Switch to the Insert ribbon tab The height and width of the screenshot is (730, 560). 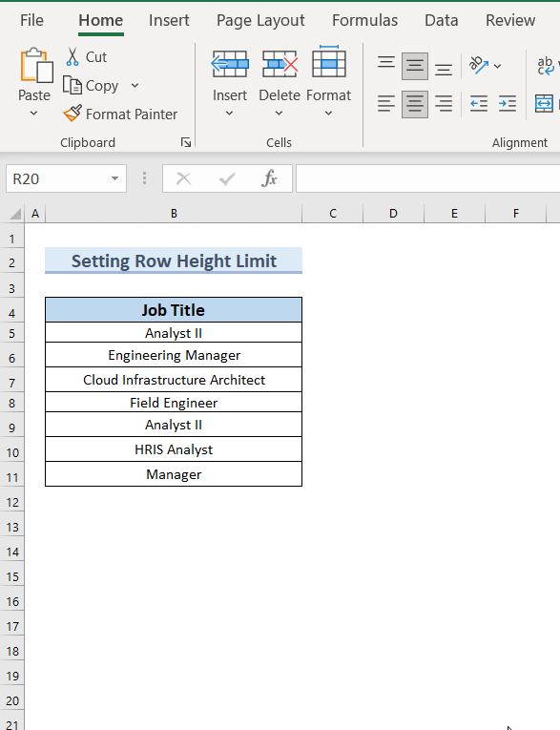click(169, 20)
